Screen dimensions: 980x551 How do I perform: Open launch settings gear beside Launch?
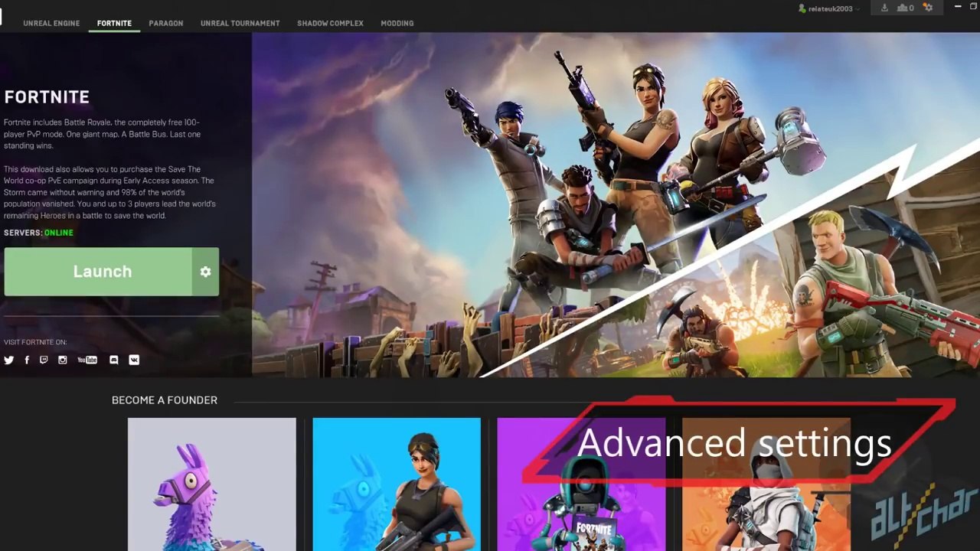pyautogui.click(x=205, y=272)
